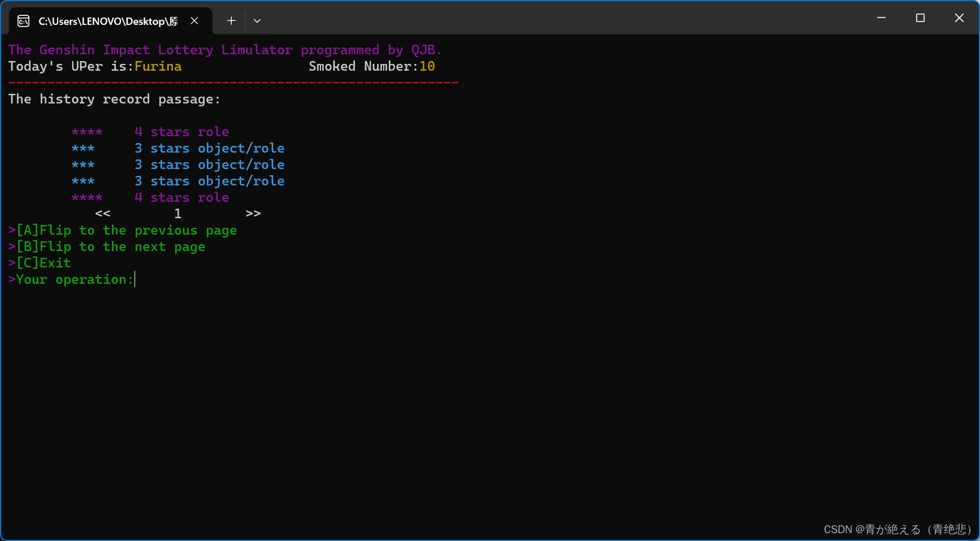Click the terminal icon in the tab
Screen dimensions: 980x541
(23, 21)
